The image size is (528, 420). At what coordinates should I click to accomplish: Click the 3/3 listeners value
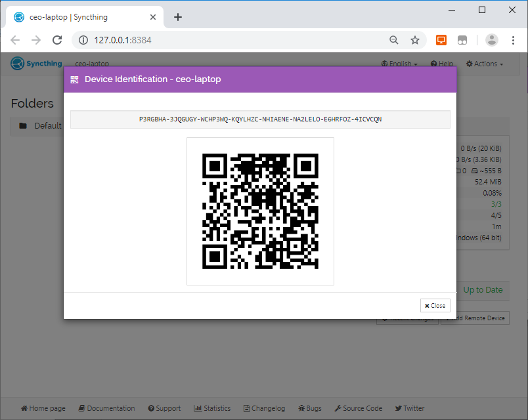(496, 204)
